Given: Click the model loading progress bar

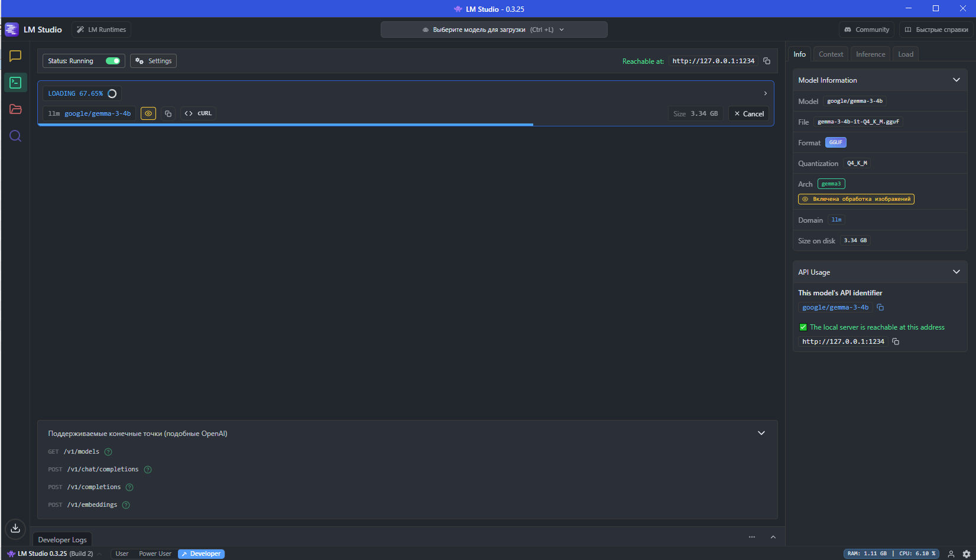Looking at the screenshot, I should tap(406, 125).
